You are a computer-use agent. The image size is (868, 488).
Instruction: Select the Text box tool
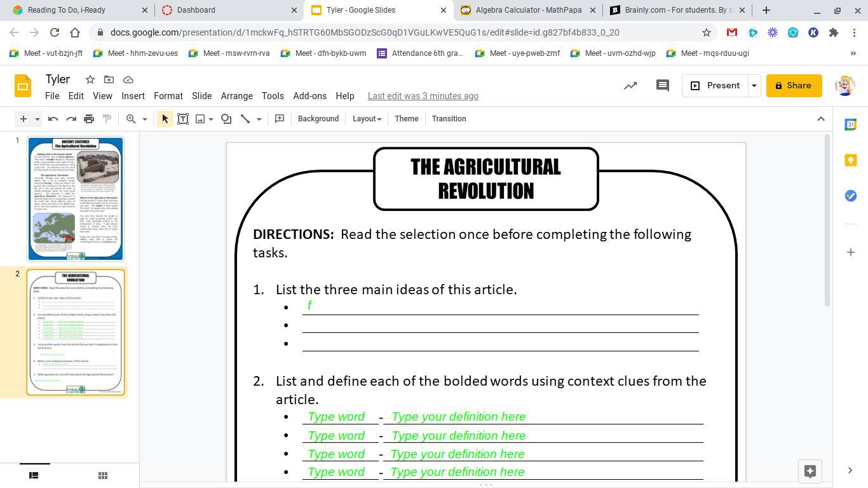click(183, 119)
